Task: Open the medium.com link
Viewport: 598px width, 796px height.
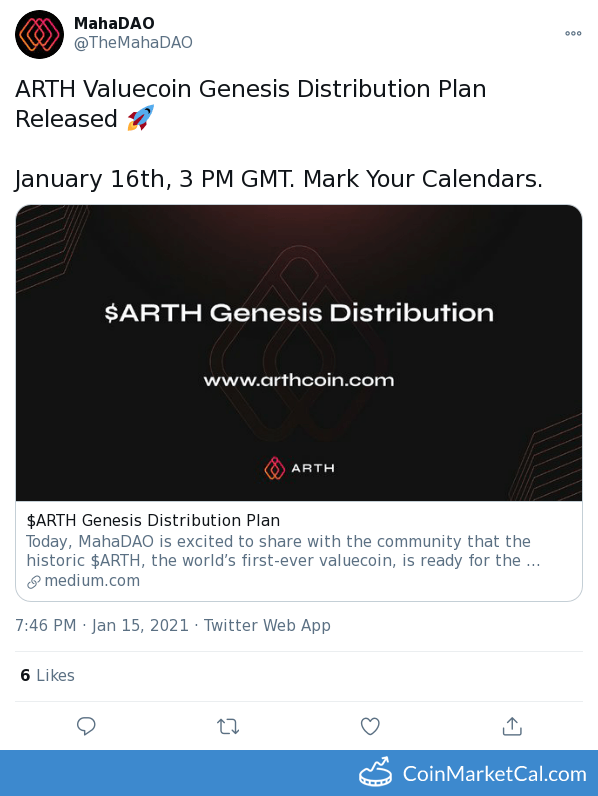Action: pos(92,580)
